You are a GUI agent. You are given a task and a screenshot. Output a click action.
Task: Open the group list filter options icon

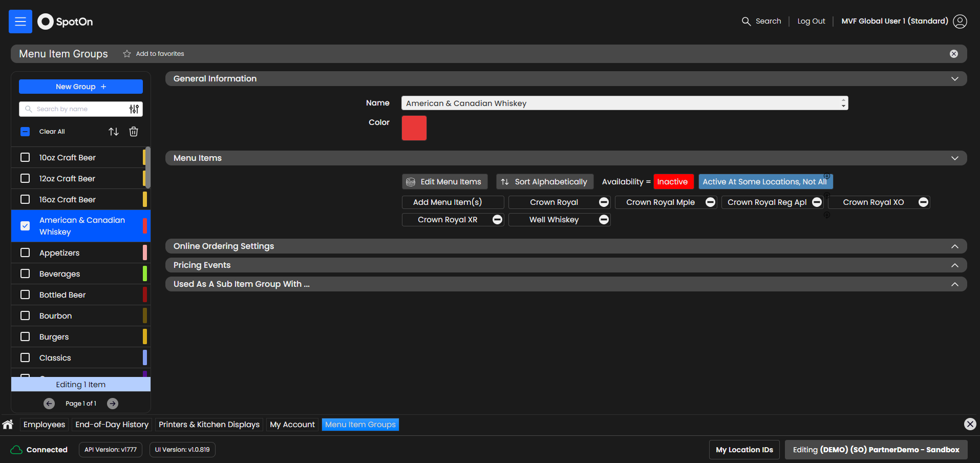pyautogui.click(x=134, y=109)
